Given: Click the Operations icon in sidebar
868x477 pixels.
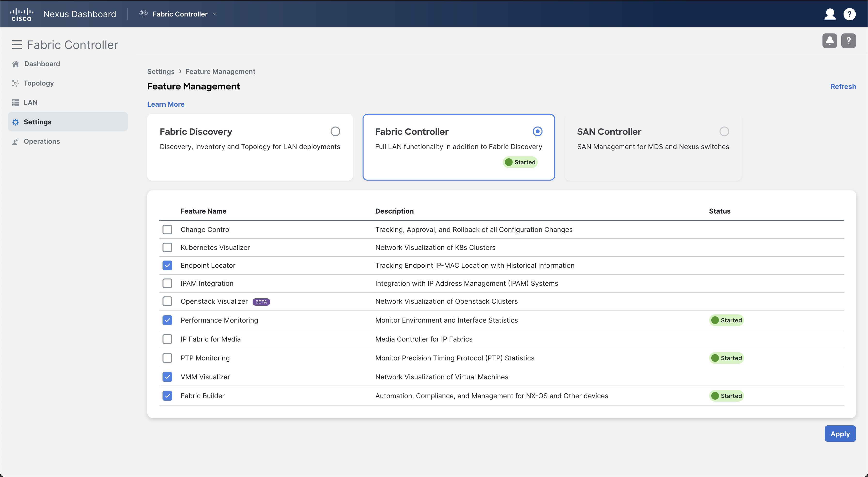Looking at the screenshot, I should coord(15,142).
